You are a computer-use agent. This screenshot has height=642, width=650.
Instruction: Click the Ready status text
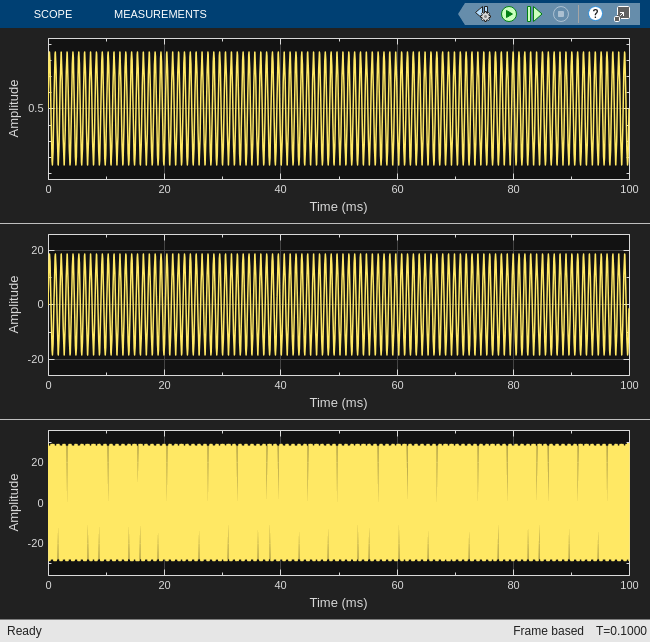(25, 631)
